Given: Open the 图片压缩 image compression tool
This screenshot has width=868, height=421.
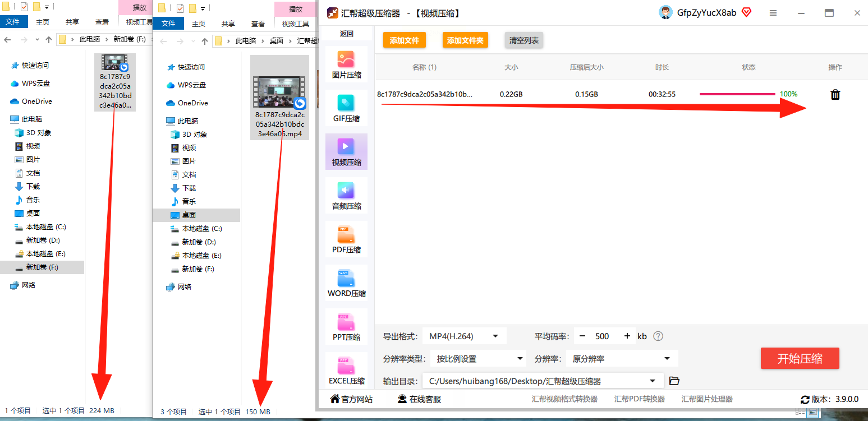Looking at the screenshot, I should pyautogui.click(x=346, y=64).
